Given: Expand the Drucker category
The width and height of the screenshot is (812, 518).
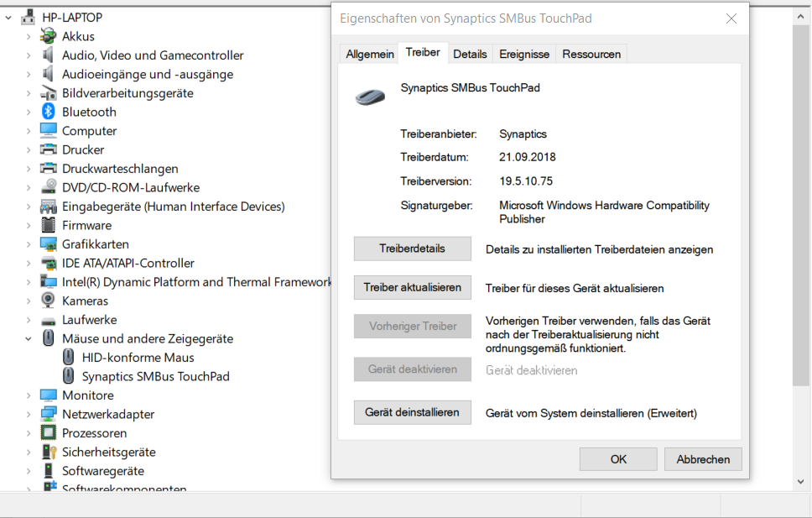Looking at the screenshot, I should coord(29,149).
